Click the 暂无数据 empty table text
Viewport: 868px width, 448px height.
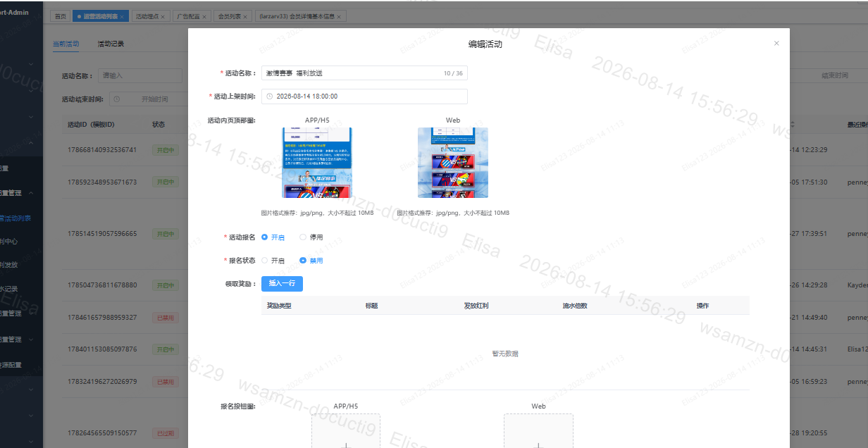coord(505,354)
